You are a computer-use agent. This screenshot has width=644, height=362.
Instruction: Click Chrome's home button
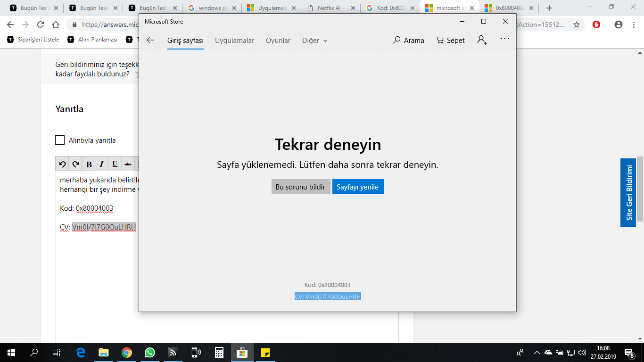(x=56, y=25)
